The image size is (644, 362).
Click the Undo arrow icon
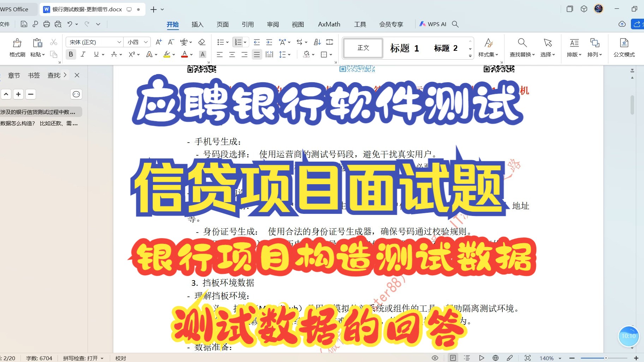[70, 24]
